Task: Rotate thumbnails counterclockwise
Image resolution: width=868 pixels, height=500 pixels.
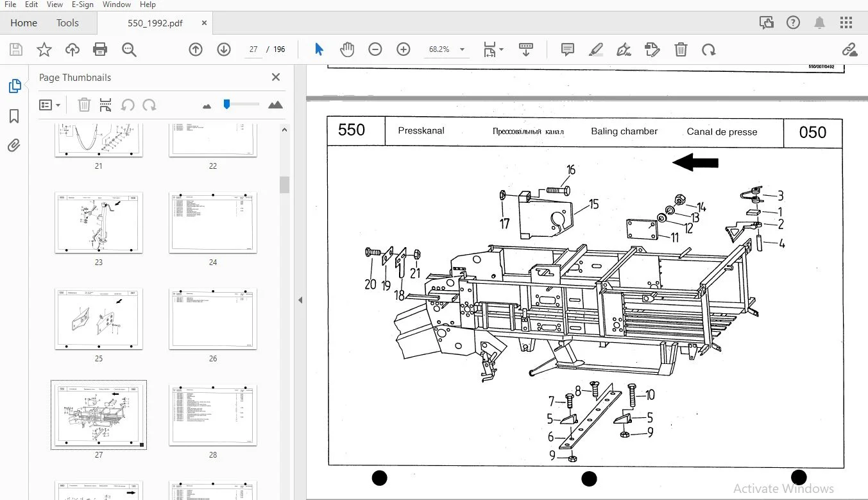Action: click(x=128, y=105)
